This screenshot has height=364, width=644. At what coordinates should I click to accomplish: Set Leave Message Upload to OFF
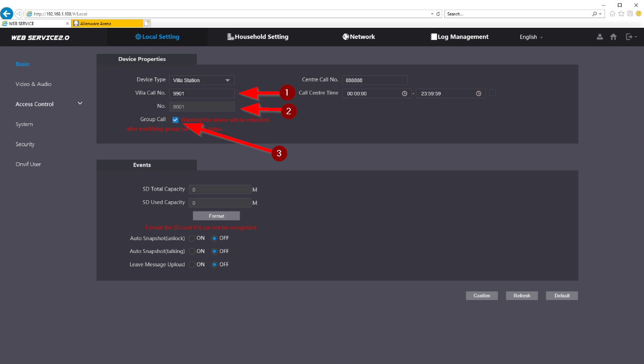(214, 265)
